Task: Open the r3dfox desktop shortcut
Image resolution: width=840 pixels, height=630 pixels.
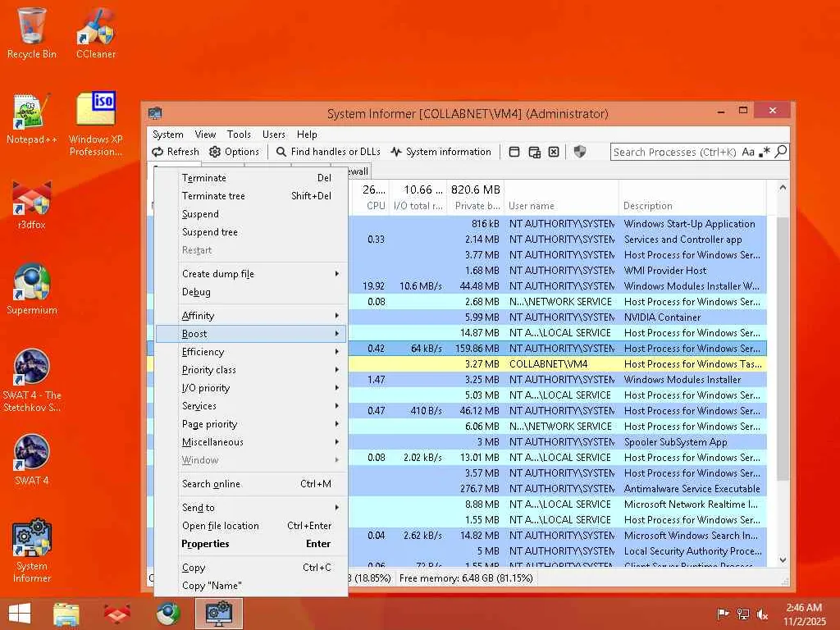Action: pyautogui.click(x=32, y=204)
